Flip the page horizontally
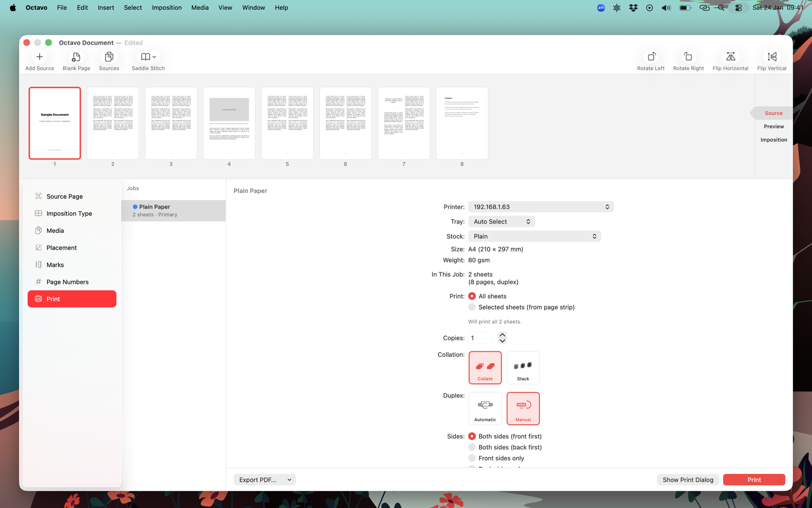Viewport: 812px width, 508px height. (x=730, y=57)
